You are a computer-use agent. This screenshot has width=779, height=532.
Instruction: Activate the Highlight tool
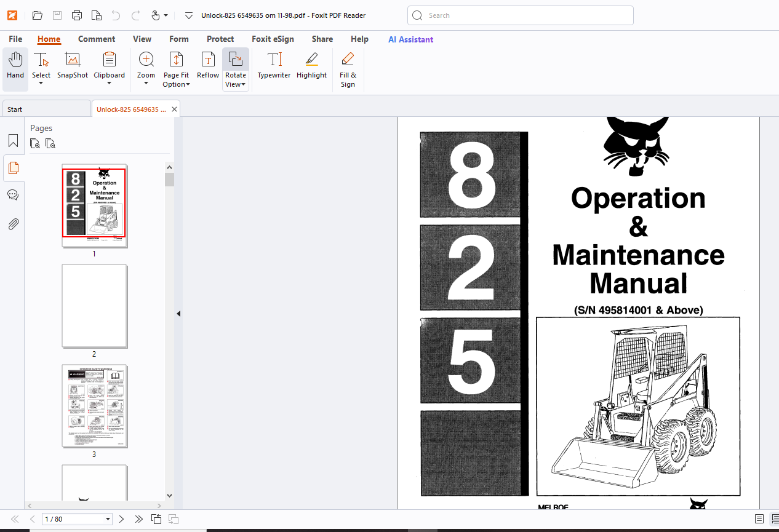pyautogui.click(x=311, y=66)
